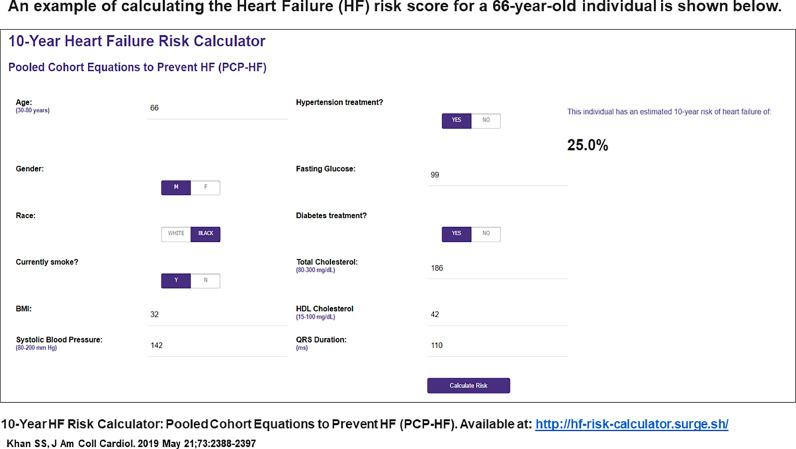Click the Systolic Blood Pressure field

tap(217, 345)
